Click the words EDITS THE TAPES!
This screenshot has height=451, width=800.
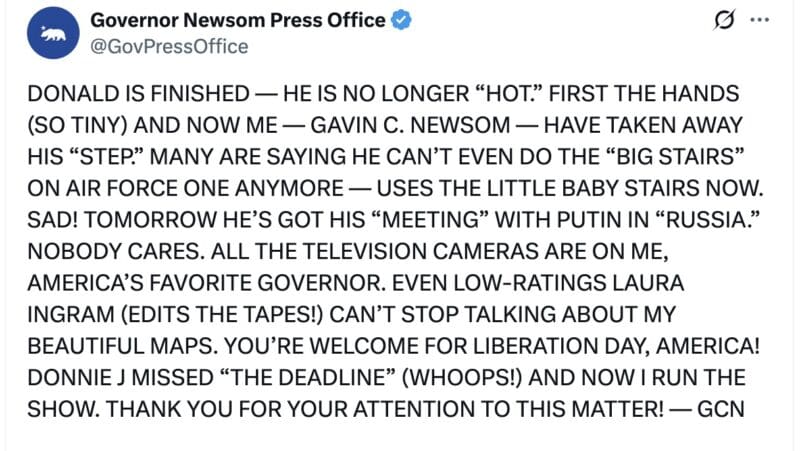coord(222,315)
